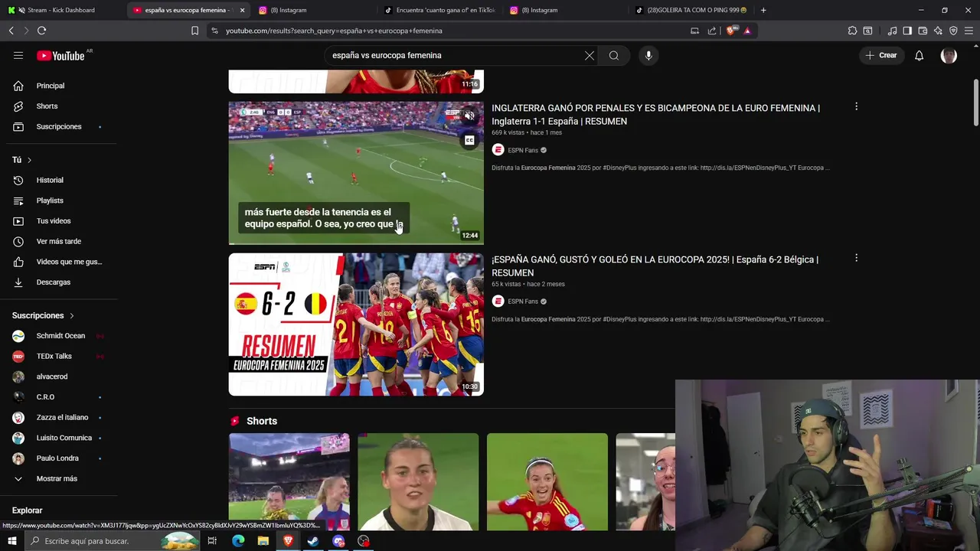Open Tus videos in the sidebar
The image size is (980, 551).
54,221
